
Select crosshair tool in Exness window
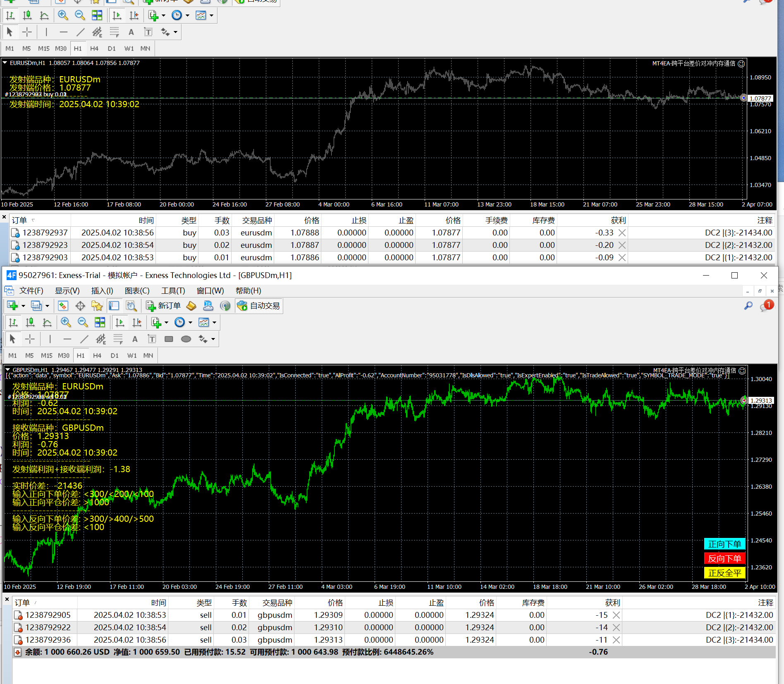coord(30,339)
